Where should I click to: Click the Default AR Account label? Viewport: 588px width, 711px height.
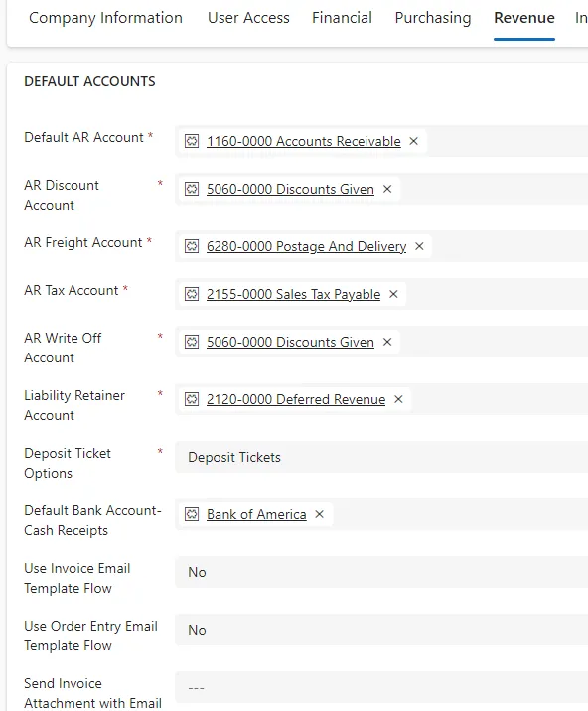coord(84,137)
